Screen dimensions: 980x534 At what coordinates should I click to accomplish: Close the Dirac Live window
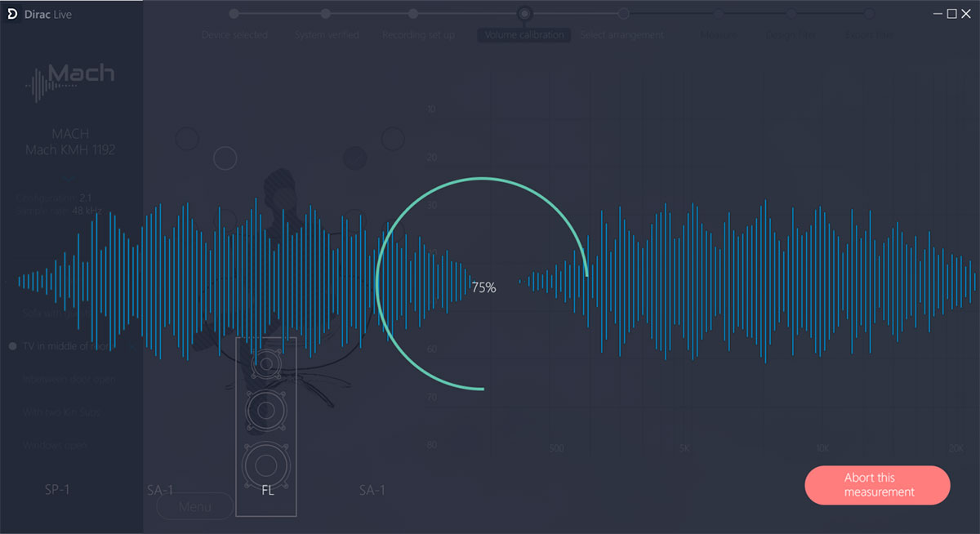966,14
